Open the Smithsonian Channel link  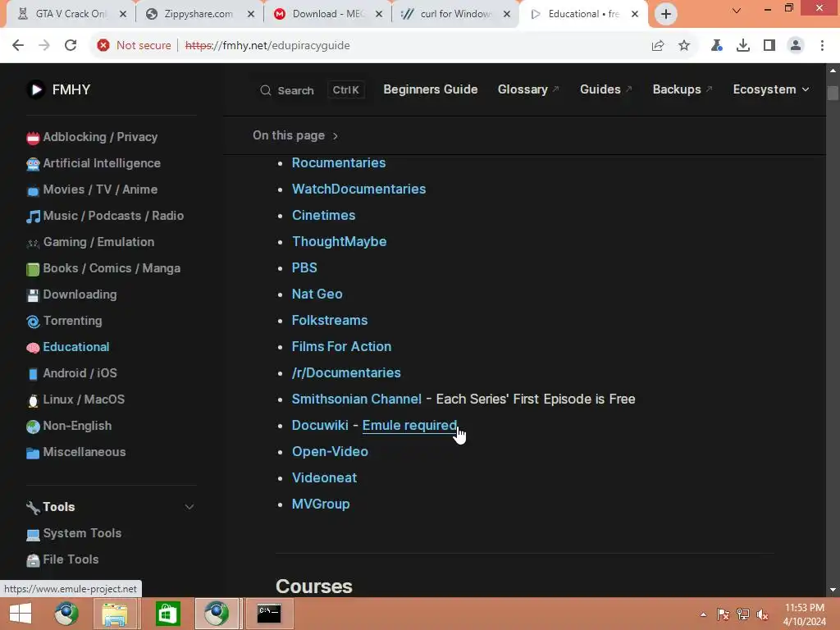coord(356,399)
